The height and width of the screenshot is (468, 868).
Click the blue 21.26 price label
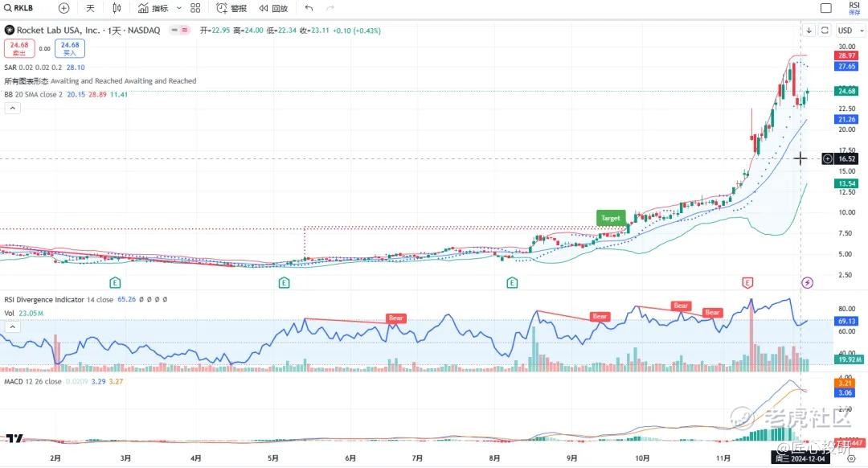[x=846, y=119]
